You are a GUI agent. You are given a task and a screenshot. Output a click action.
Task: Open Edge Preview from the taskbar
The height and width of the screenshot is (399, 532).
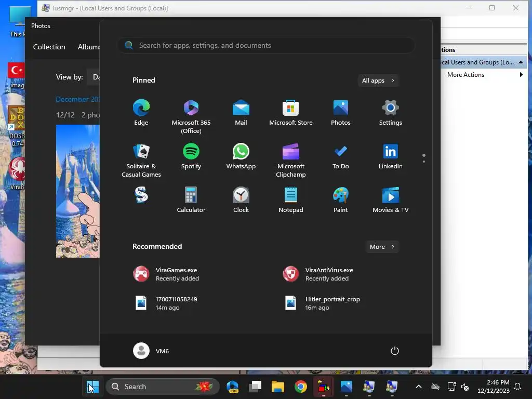point(233,387)
